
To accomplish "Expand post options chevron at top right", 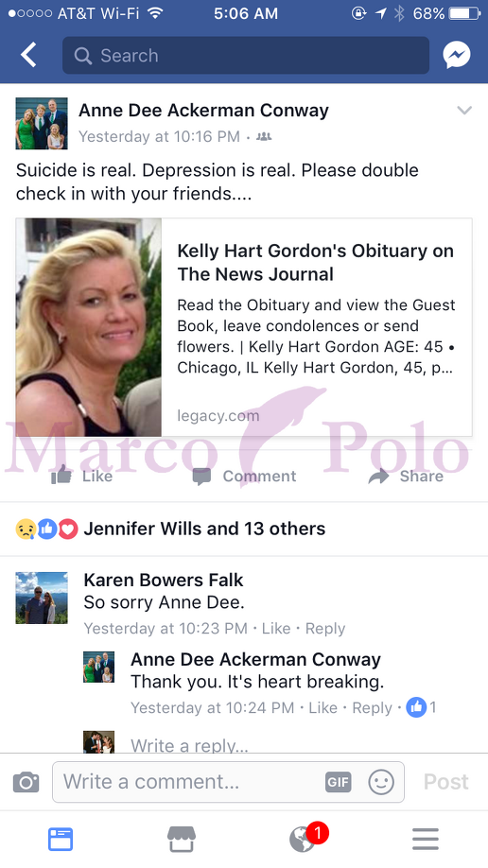I will (464, 111).
